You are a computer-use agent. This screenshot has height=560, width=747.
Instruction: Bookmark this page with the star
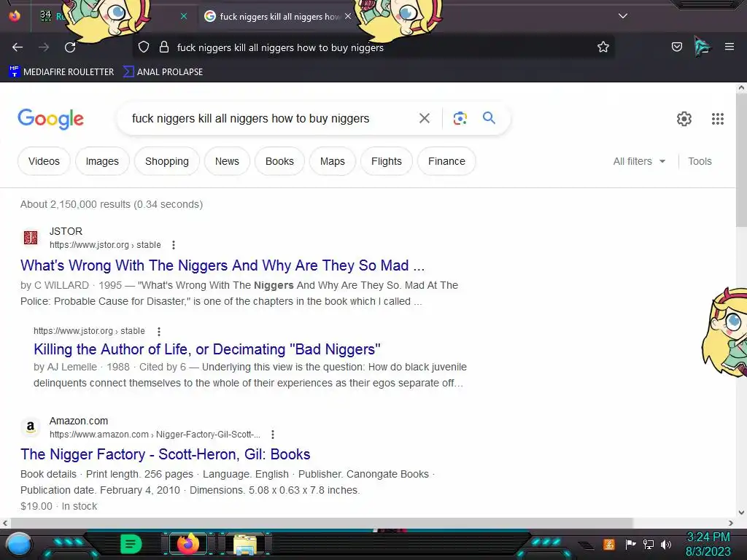[x=603, y=47]
